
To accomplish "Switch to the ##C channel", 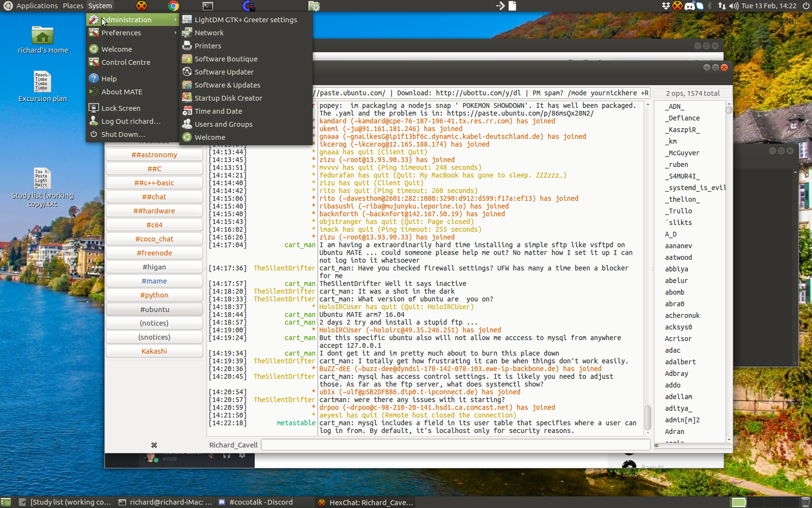I will pos(154,169).
